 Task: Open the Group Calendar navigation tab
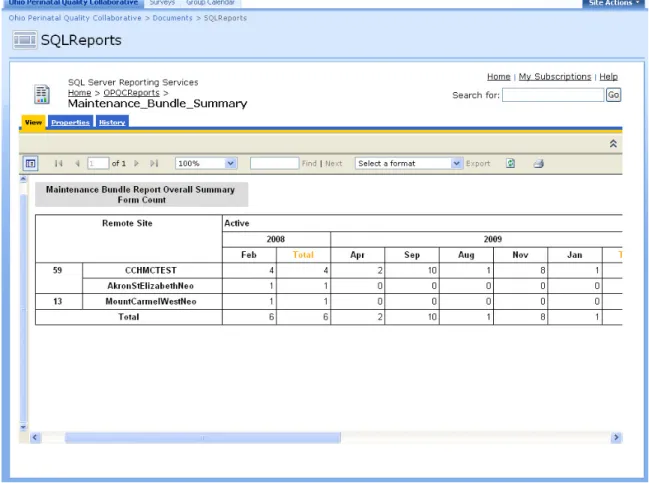click(210, 3)
